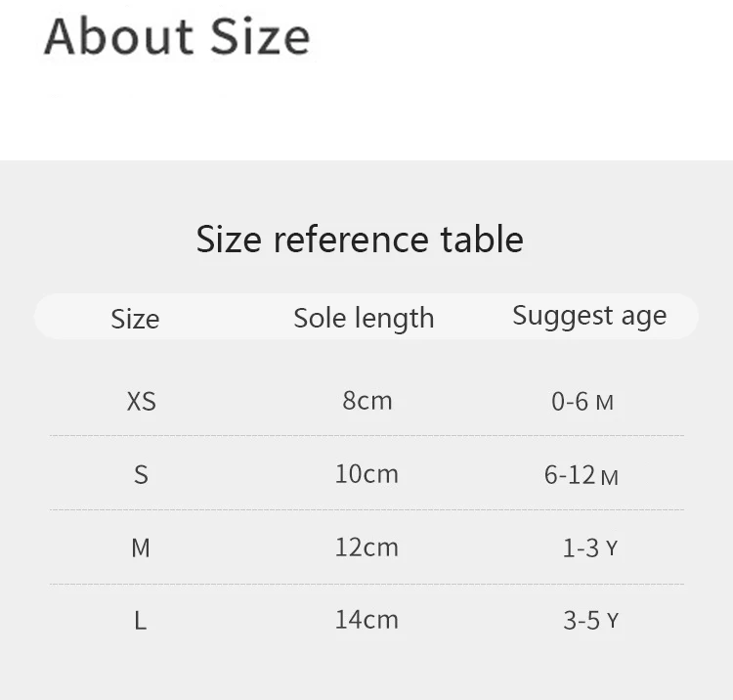Click the 8cm sole length value

pos(366,401)
